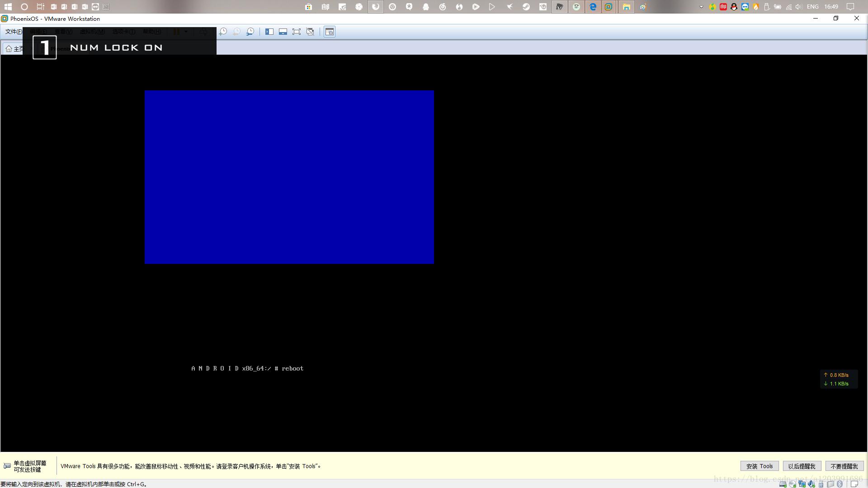Image resolution: width=868 pixels, height=488 pixels.
Task: Click the hard disk device status icon
Action: (783, 484)
